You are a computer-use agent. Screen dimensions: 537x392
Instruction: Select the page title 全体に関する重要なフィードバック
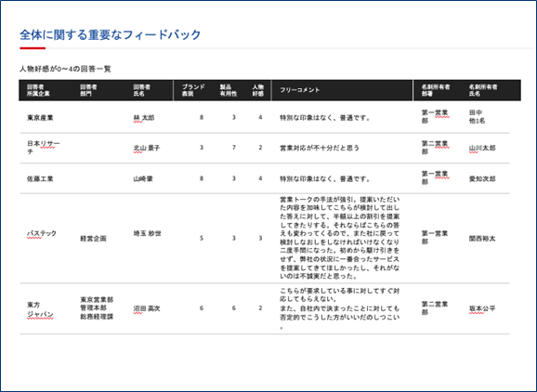(111, 35)
